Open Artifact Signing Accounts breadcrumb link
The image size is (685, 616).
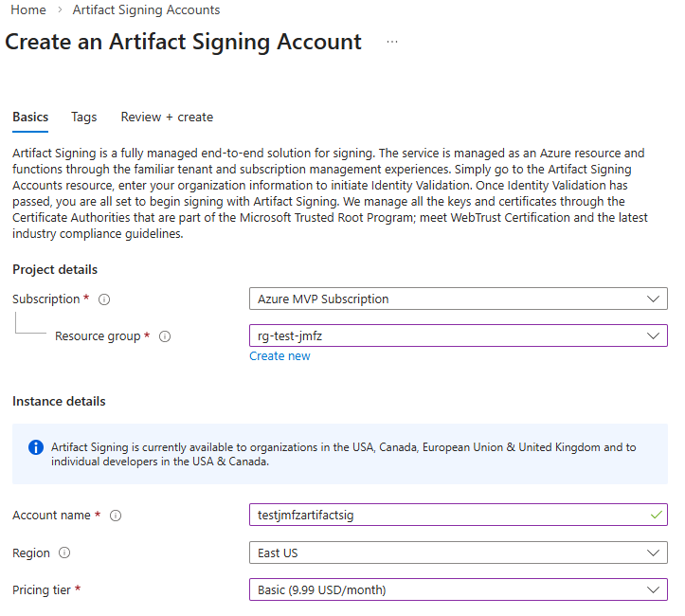click(x=147, y=10)
